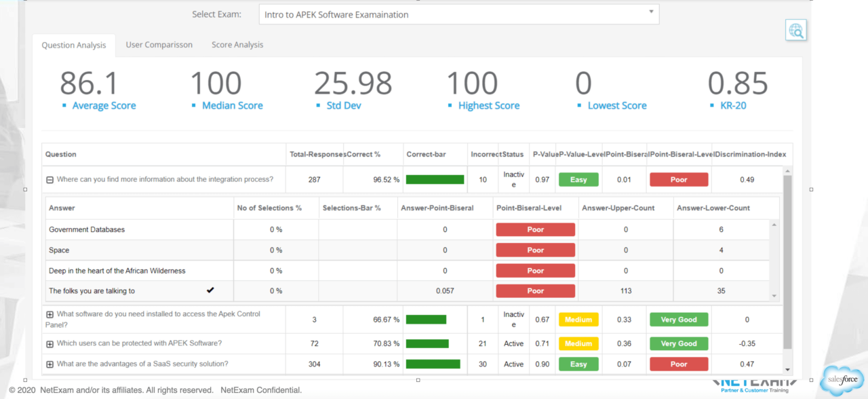Viewport: 868px width, 399px height.
Task: Open the Score Analysis tab
Action: 237,45
